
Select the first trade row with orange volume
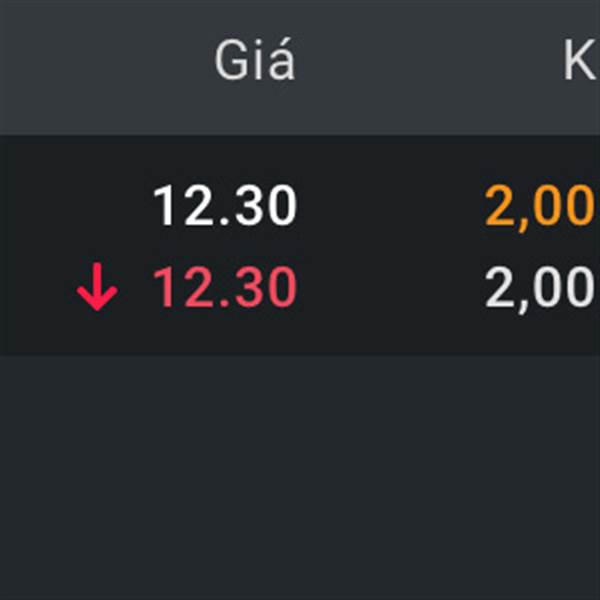pos(300,205)
